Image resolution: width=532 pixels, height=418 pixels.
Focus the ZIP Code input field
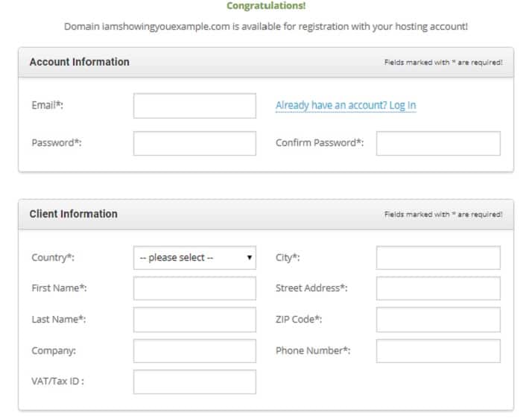[437, 320]
